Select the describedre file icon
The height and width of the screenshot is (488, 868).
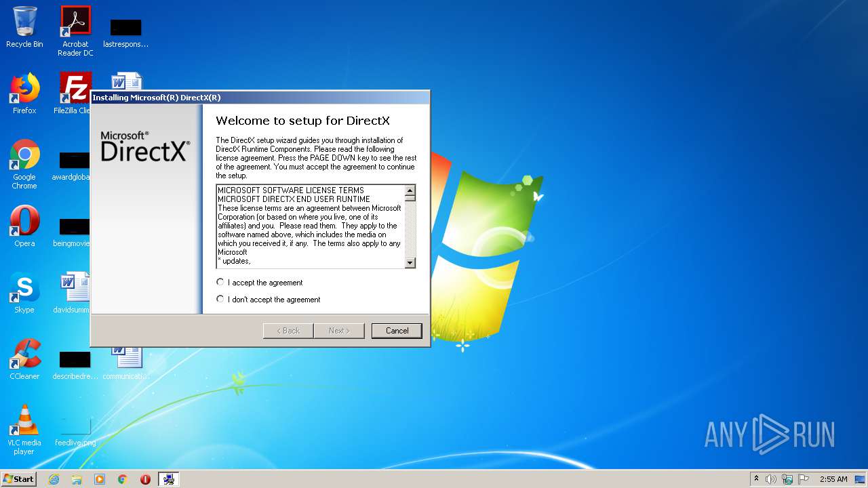tap(75, 365)
